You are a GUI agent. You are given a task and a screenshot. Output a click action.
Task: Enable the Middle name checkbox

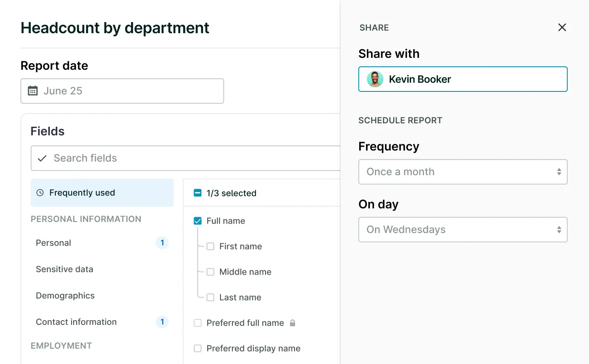(210, 272)
